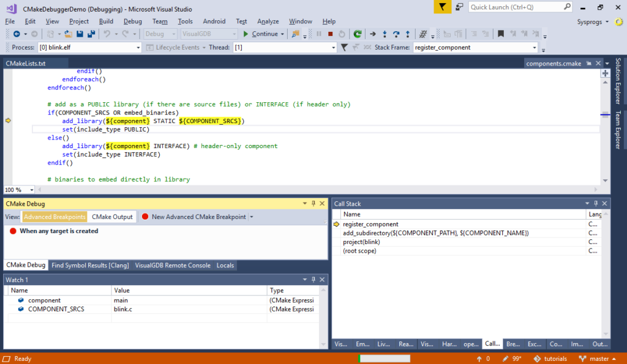This screenshot has height=364, width=627.
Task: Click the Step Out debug icon
Action: [x=408, y=34]
